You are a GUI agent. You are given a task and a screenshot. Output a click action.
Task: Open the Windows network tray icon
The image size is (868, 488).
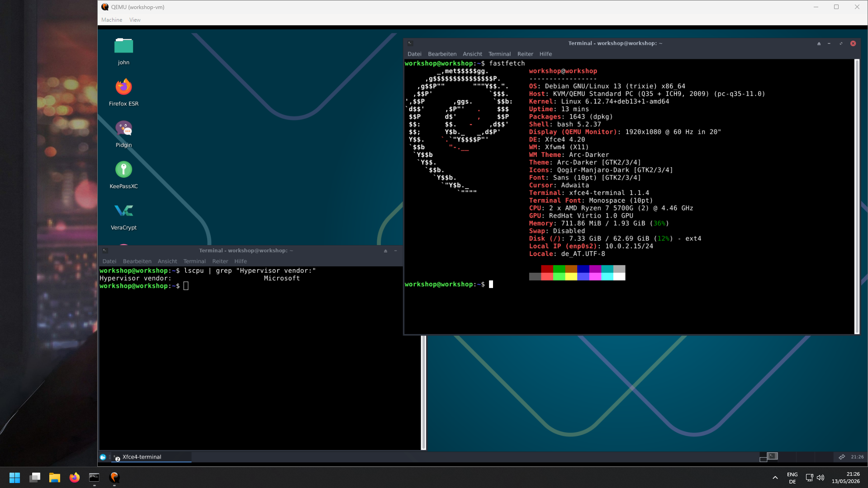810,478
